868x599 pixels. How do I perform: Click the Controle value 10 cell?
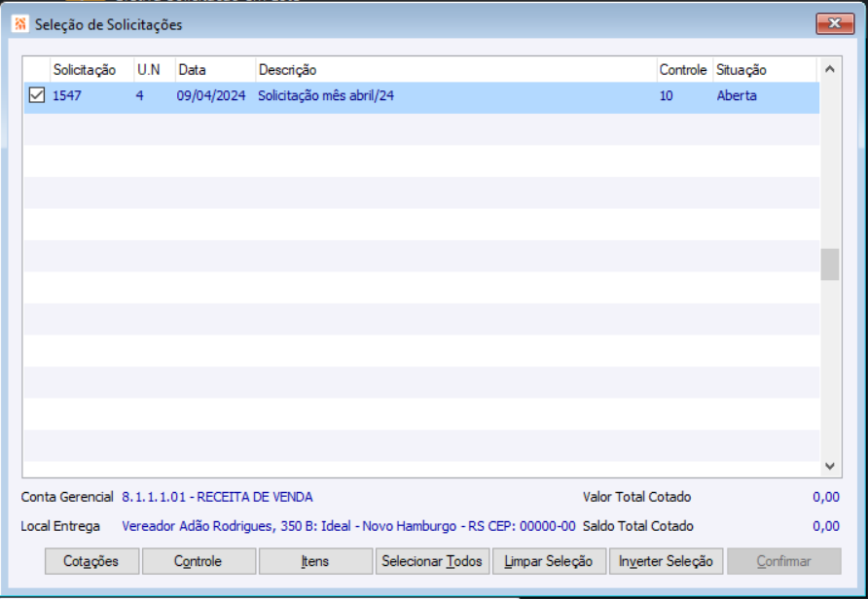[x=666, y=95]
